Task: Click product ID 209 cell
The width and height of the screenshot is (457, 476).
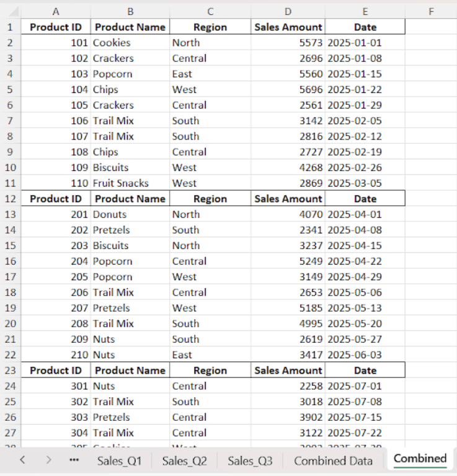Action: click(56, 339)
